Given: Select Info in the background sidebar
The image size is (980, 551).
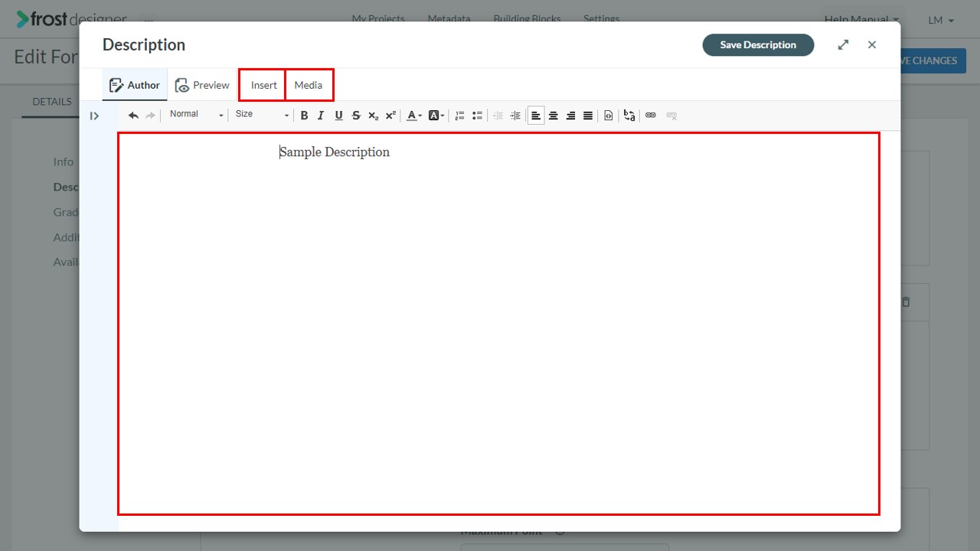Looking at the screenshot, I should (64, 161).
